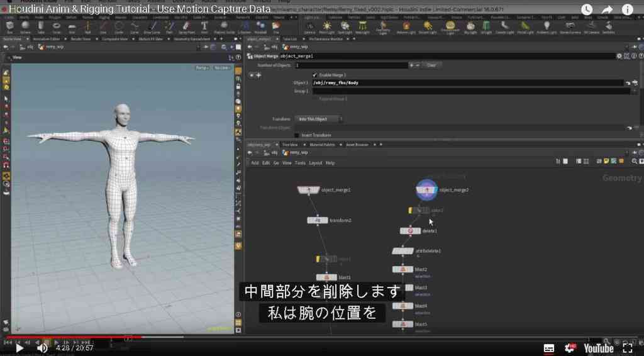
Task: Open network editor Help menu
Action: coord(330,163)
